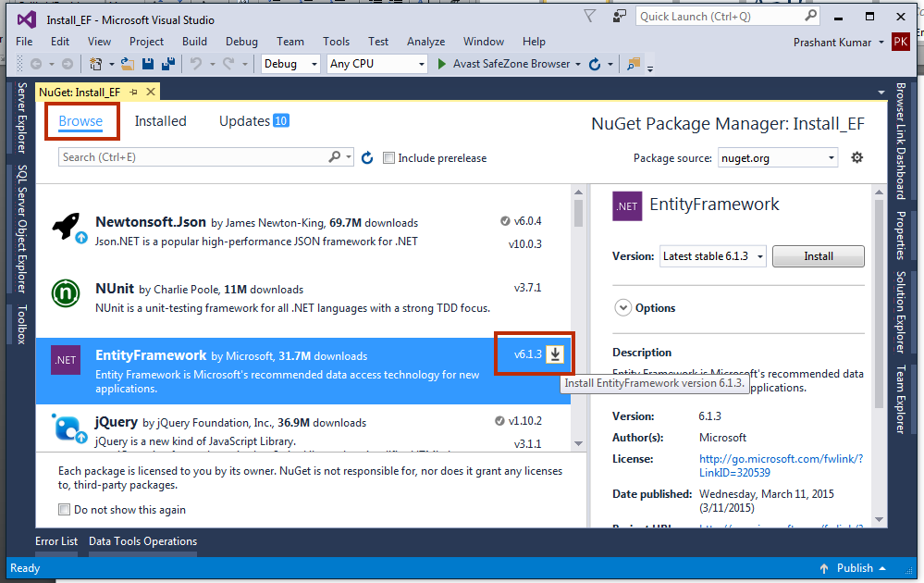Click the EntityFramework .NET logo in details

627,206
